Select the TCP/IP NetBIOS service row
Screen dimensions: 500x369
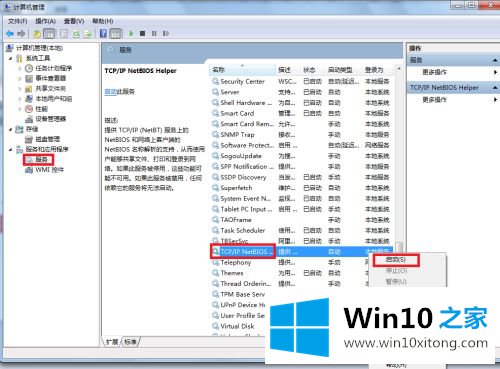click(302, 252)
